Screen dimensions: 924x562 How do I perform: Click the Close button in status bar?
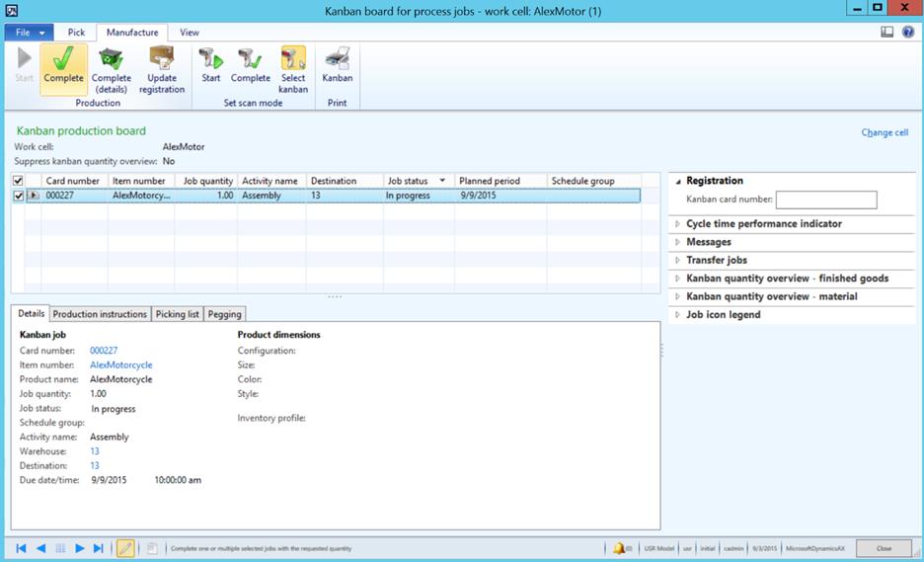884,548
